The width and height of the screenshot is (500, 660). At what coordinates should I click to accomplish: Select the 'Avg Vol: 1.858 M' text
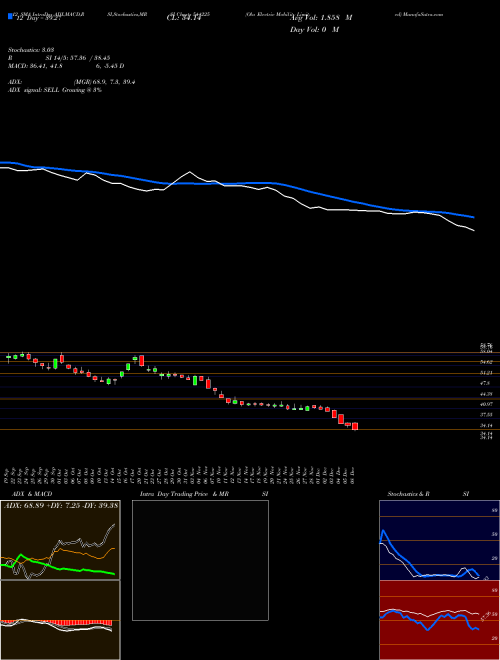[x=321, y=18]
